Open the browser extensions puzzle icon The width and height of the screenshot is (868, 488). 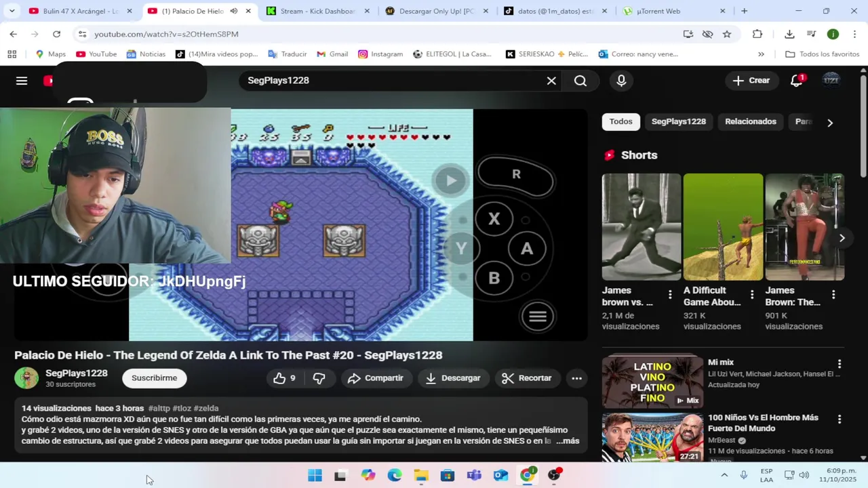tap(757, 34)
